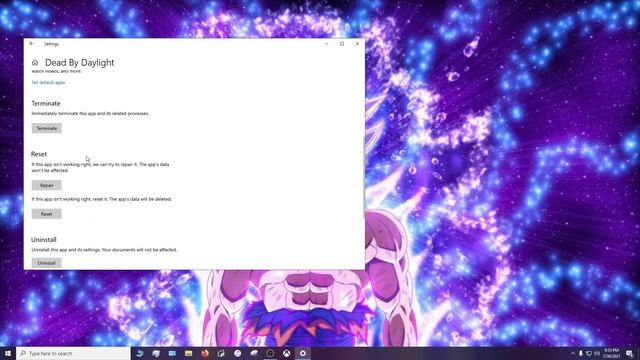Open the music note app in taskbar

pos(221,353)
